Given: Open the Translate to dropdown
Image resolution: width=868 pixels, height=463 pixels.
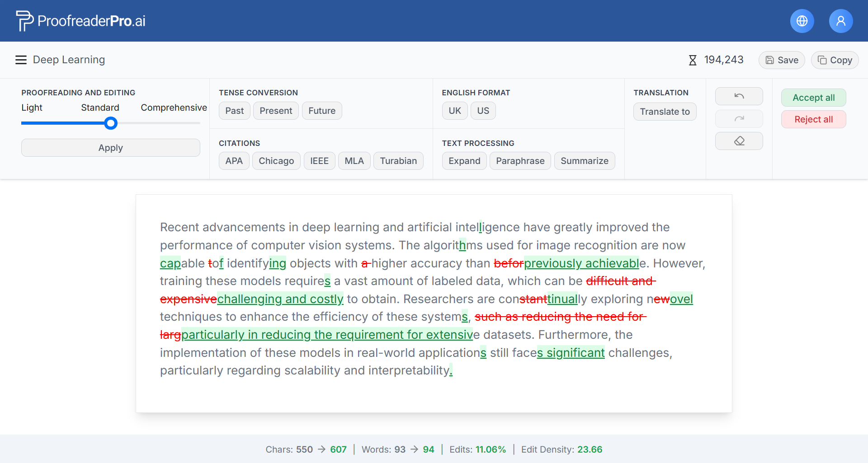Looking at the screenshot, I should [x=665, y=112].
